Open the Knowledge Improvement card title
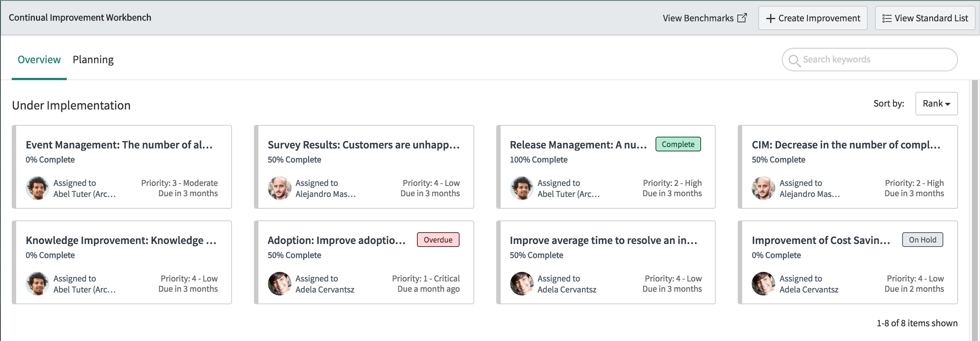Viewport: 980px width, 341px height. pyautogui.click(x=121, y=240)
